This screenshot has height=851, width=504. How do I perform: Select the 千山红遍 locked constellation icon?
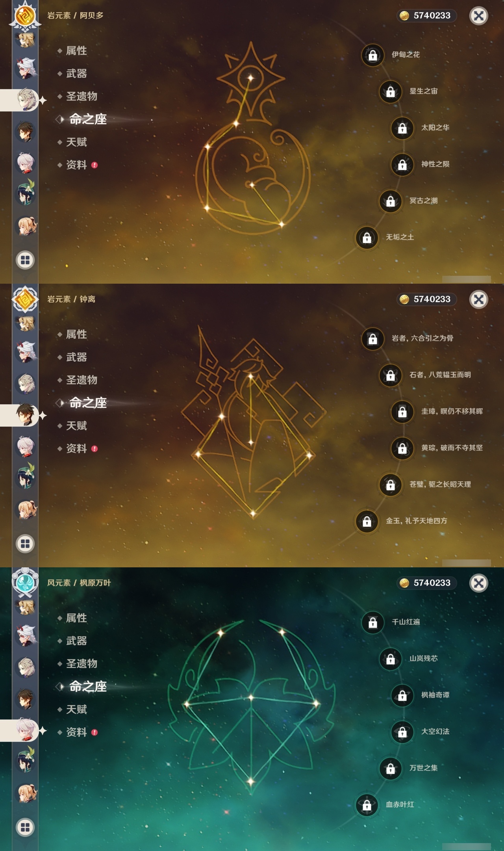pos(372,622)
